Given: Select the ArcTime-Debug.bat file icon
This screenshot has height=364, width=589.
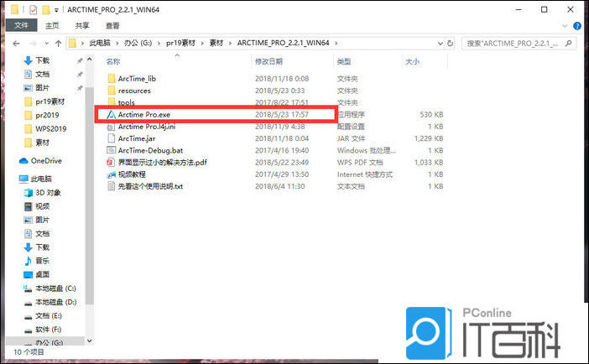Looking at the screenshot, I should click(x=111, y=150).
